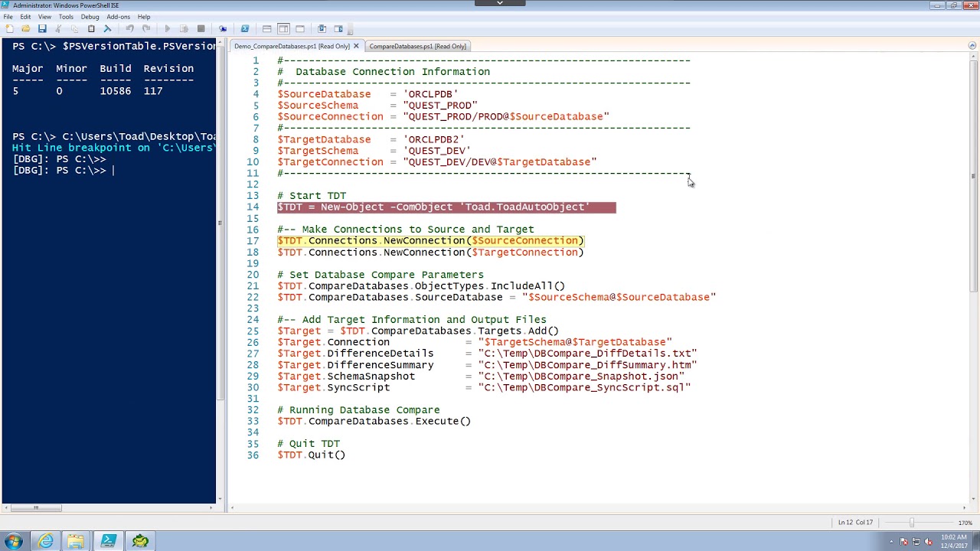Undo the last edit via the Undo arrow

tap(129, 29)
